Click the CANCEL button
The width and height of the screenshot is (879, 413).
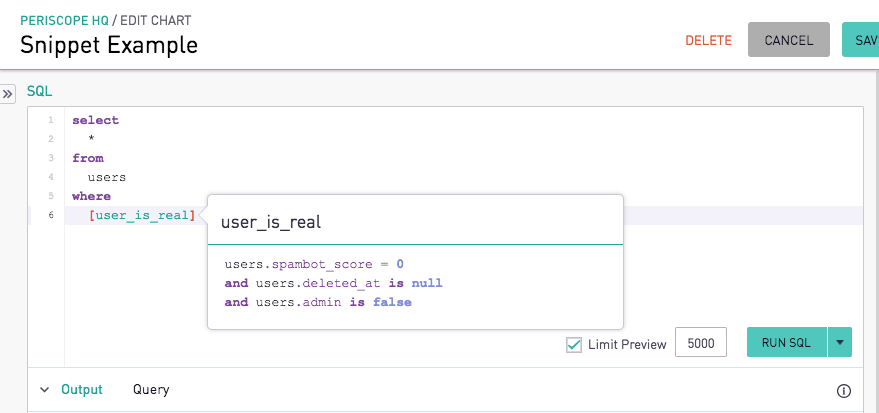[x=789, y=40]
